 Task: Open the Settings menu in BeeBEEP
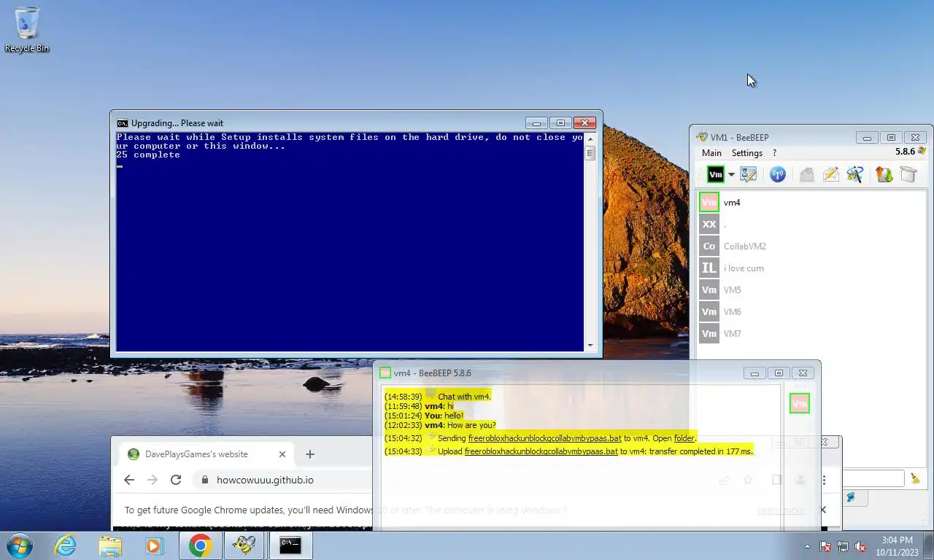[747, 153]
